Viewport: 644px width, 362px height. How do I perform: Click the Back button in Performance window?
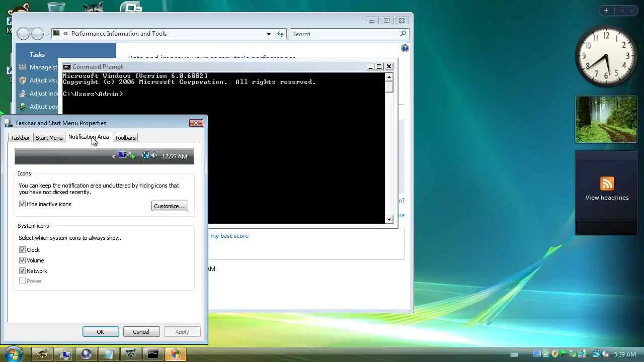tap(23, 34)
